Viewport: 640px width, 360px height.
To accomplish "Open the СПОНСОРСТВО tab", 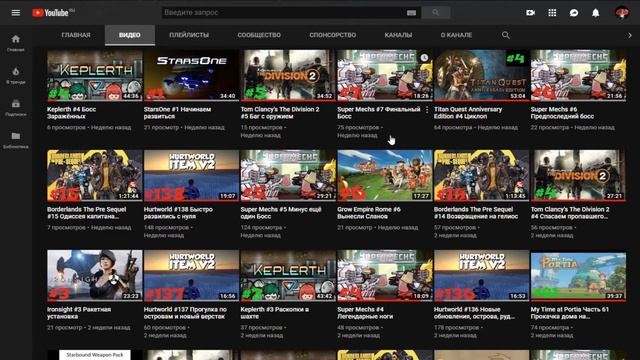I will click(333, 35).
